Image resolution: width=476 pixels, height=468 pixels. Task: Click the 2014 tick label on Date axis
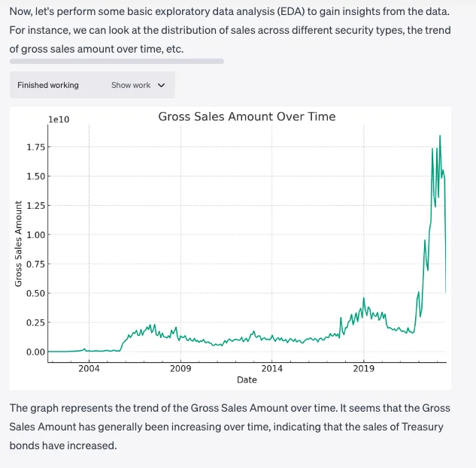click(272, 368)
